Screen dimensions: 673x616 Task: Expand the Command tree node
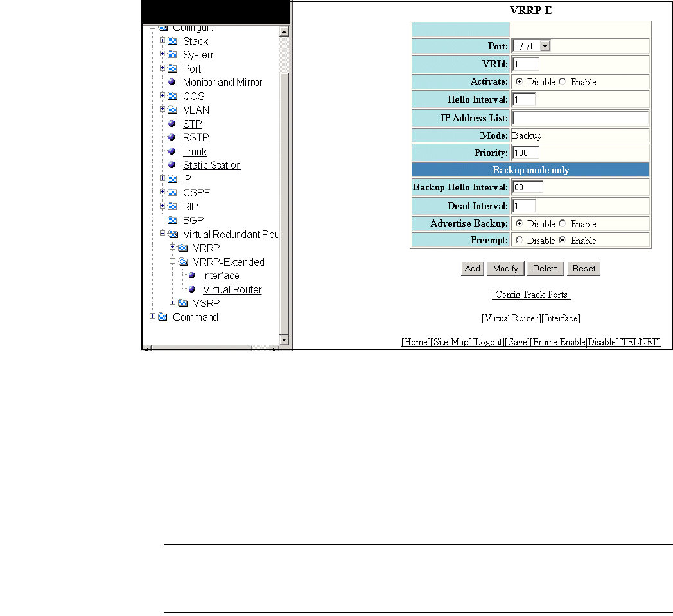tap(152, 316)
